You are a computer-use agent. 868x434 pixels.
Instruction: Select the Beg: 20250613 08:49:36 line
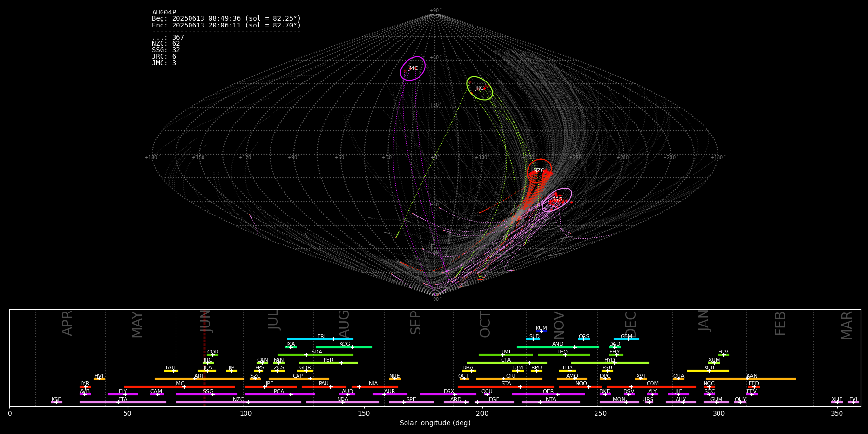pos(227,19)
